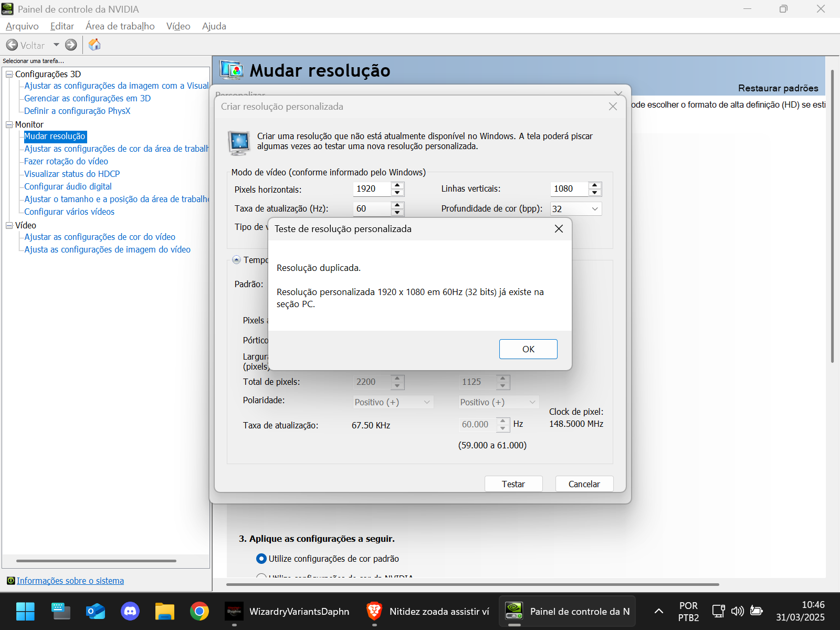Screen dimensions: 840x630
Task: Close the Criar resolução personalizada dialog
Action: (613, 107)
